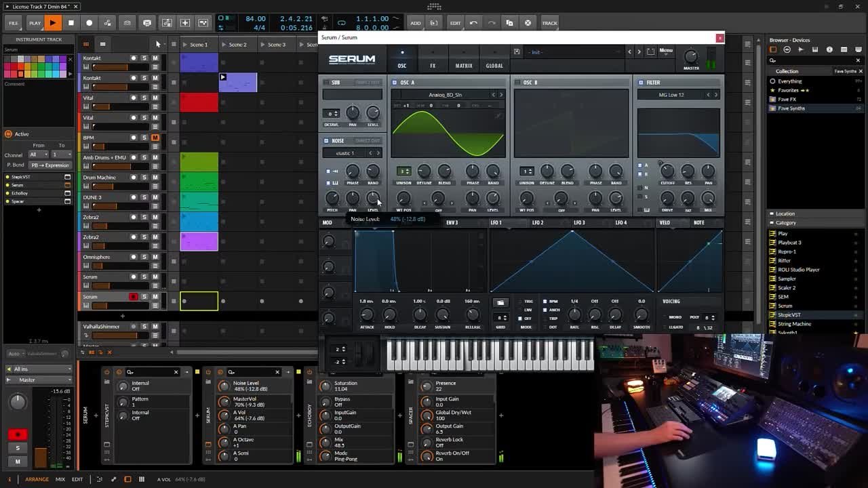Enable the OSC B power toggle
Image resolution: width=868 pixels, height=488 pixels.
tap(517, 83)
